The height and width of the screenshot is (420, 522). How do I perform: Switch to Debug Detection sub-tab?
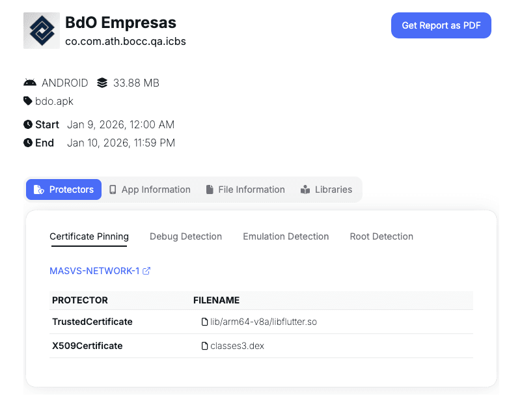point(185,236)
